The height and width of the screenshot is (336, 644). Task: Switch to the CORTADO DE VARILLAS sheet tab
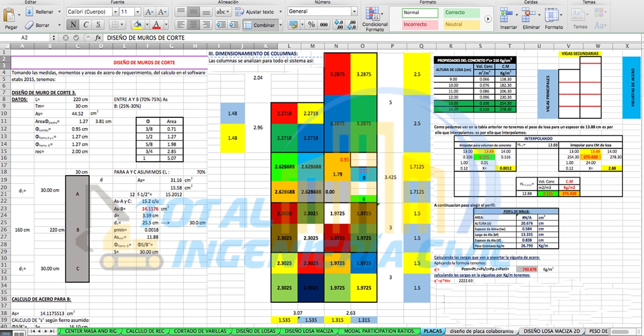tap(199, 331)
